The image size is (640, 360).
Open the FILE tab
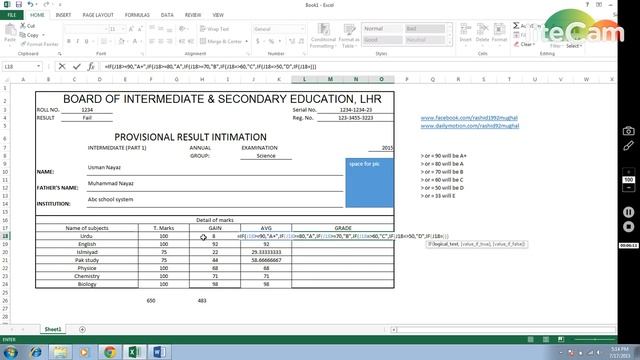[12, 15]
